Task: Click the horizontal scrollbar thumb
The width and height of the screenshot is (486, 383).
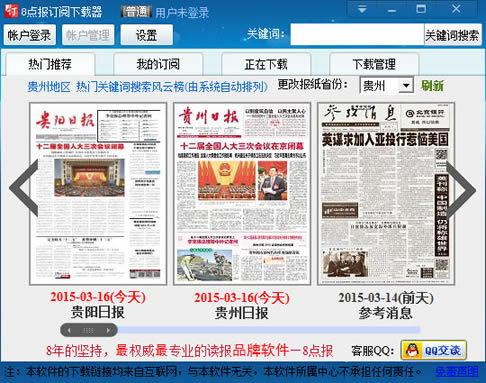Action: tap(89, 330)
